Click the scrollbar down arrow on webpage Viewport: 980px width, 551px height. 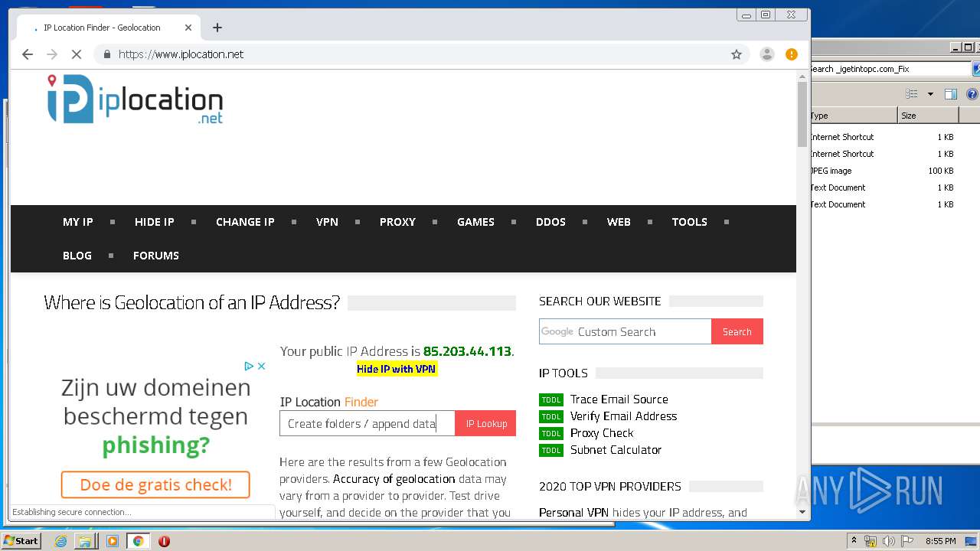click(x=802, y=512)
